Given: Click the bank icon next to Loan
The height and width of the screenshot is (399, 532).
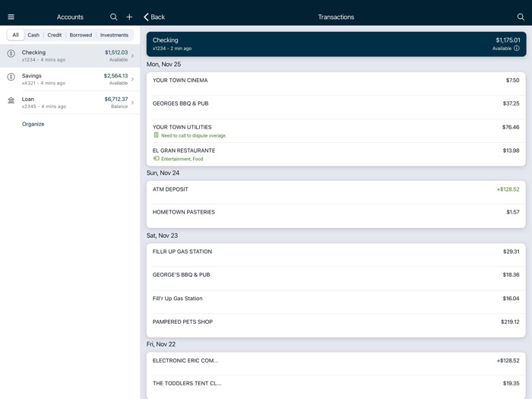Looking at the screenshot, I should pyautogui.click(x=11, y=100).
